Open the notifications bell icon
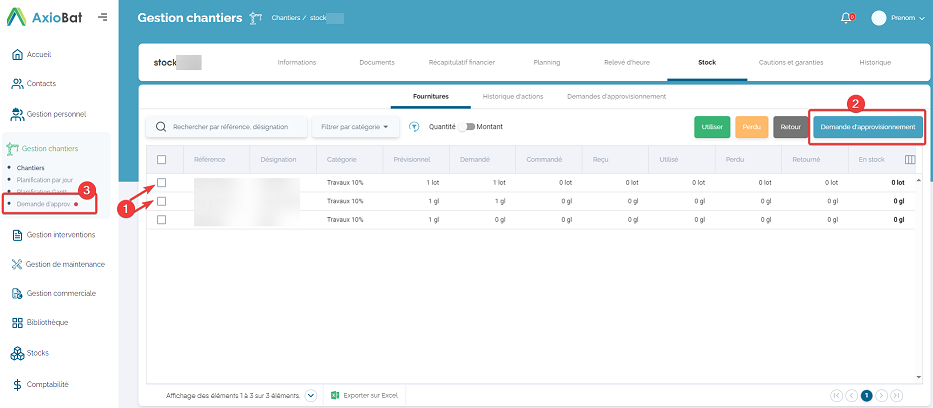The width and height of the screenshot is (933, 408). click(846, 18)
